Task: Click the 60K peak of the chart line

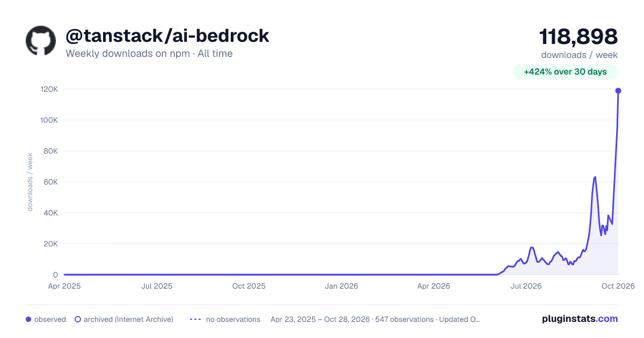Action: coord(595,177)
